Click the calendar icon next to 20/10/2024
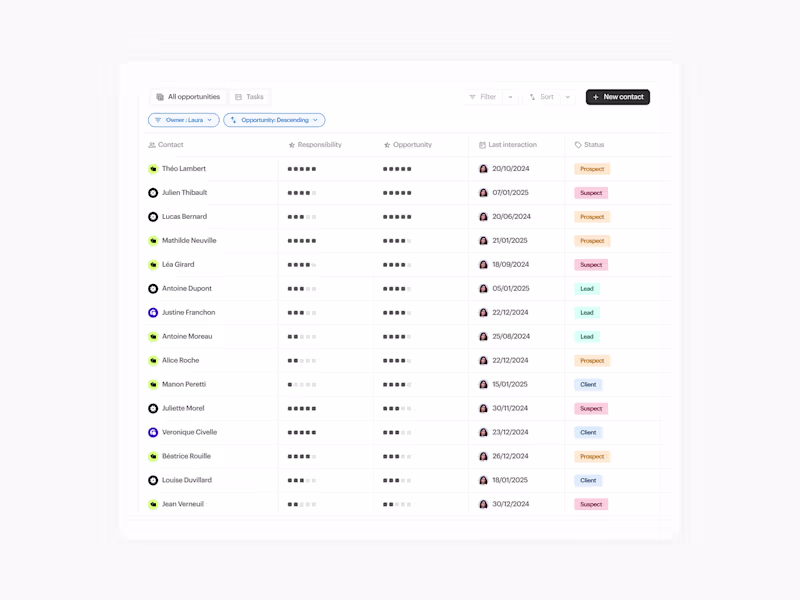This screenshot has height=600, width=800. click(481, 169)
